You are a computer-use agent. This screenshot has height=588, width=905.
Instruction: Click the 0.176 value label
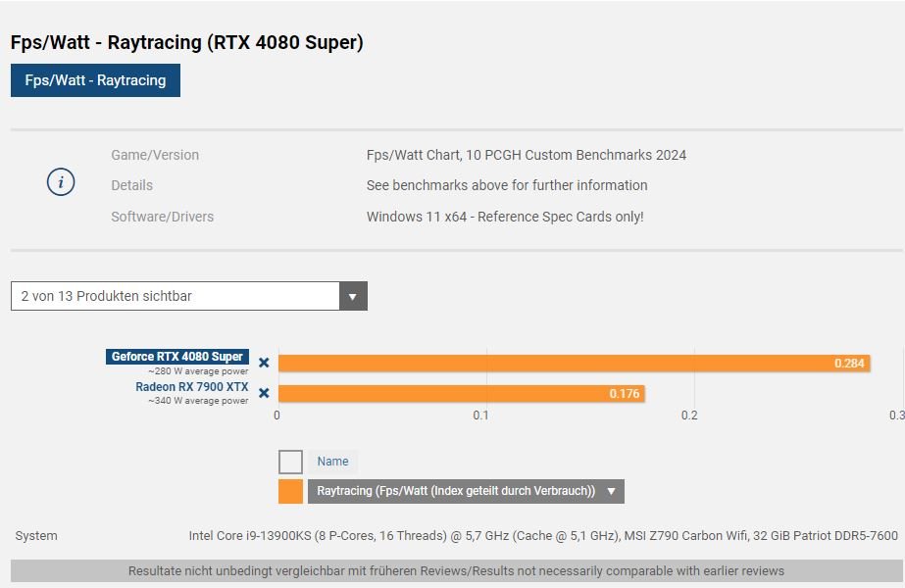pyautogui.click(x=625, y=394)
